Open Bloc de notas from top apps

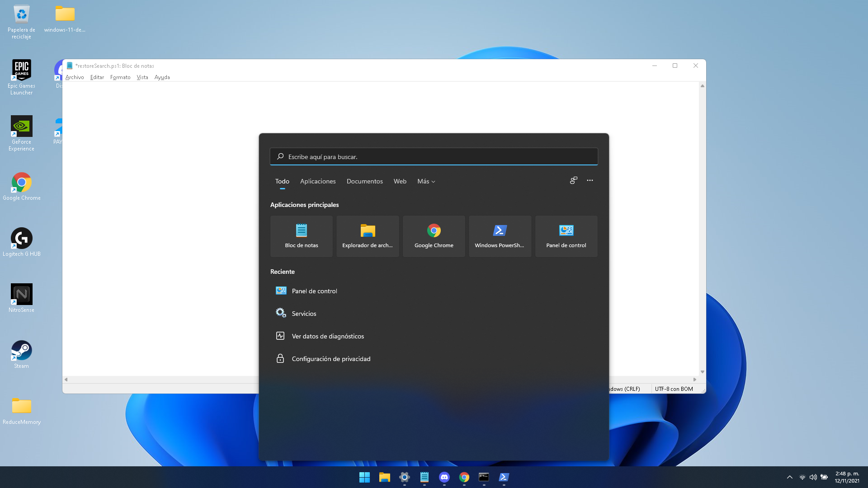click(x=301, y=236)
